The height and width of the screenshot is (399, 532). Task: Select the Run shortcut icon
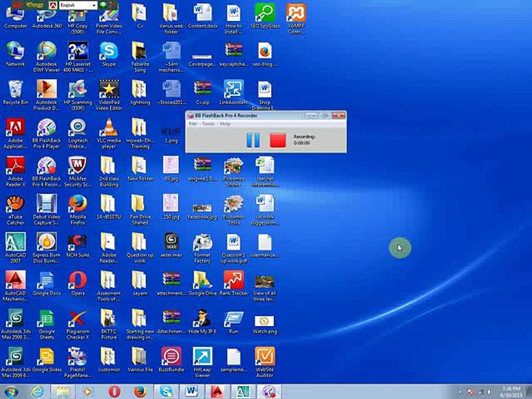coord(233,321)
